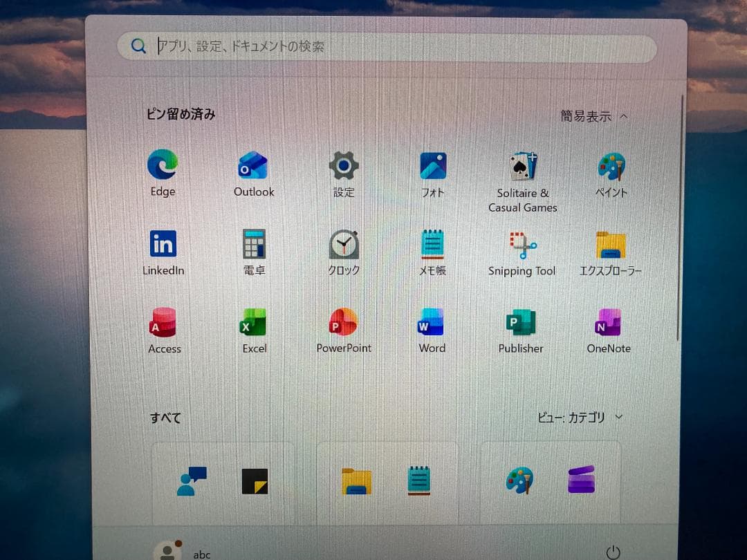Launch Microsoft Access
This screenshot has height=560, width=747.
[x=164, y=331]
